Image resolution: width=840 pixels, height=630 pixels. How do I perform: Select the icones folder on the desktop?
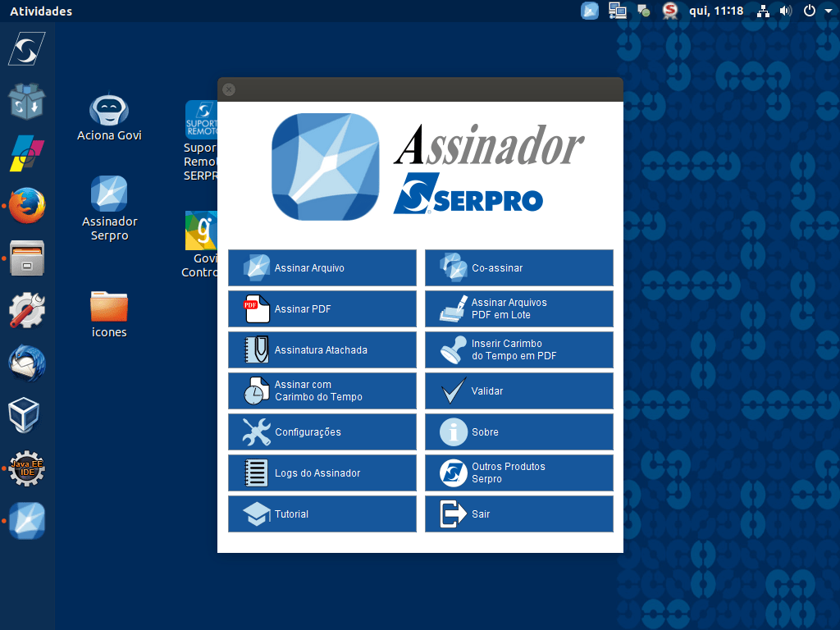109,314
